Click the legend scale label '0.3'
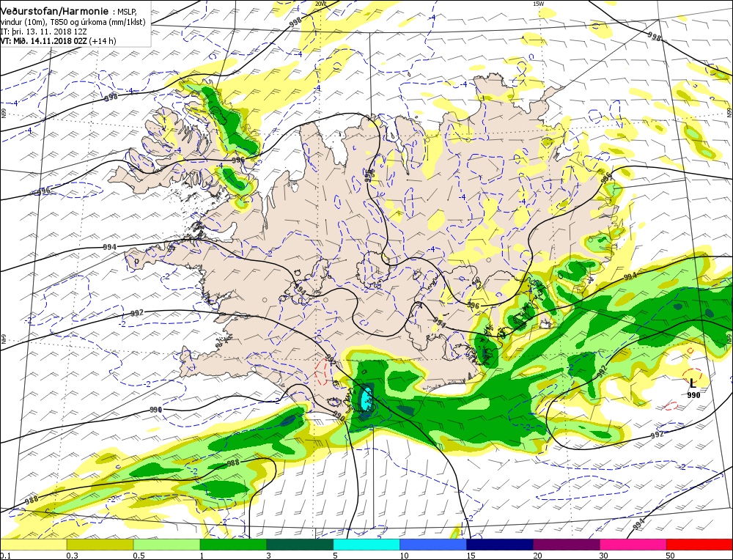 coord(72,556)
